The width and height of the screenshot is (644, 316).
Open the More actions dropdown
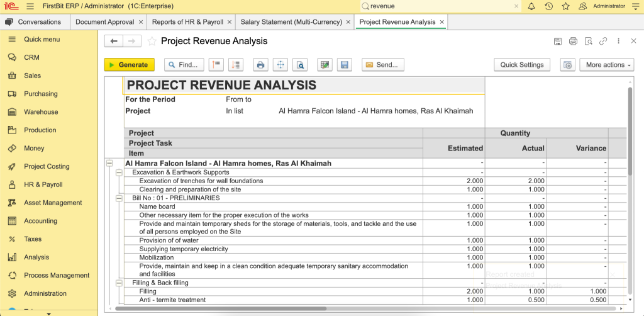coord(607,65)
